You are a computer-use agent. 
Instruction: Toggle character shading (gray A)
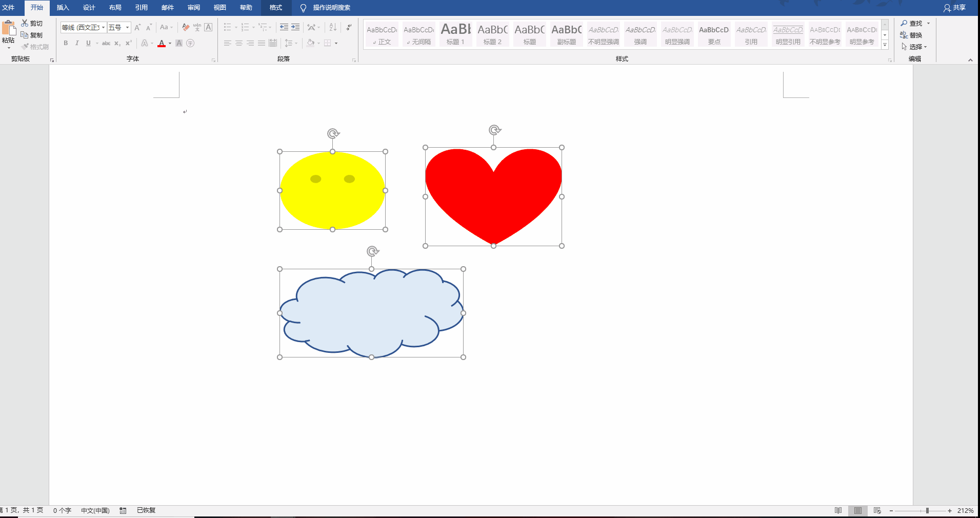click(x=179, y=43)
